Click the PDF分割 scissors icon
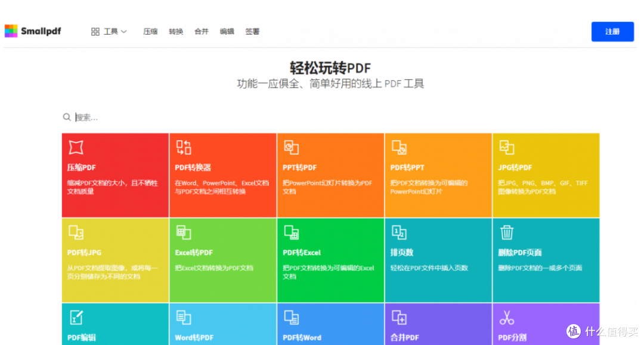The width and height of the screenshot is (644, 345). point(506,318)
